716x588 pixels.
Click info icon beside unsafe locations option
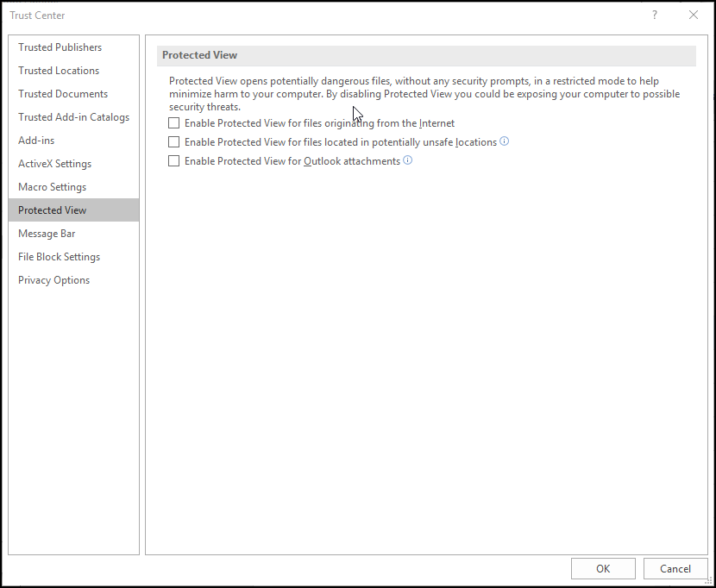pyautogui.click(x=505, y=141)
